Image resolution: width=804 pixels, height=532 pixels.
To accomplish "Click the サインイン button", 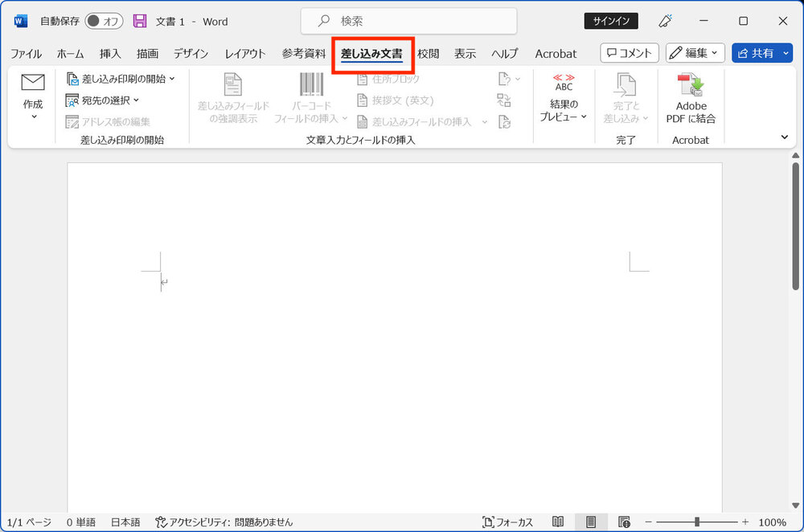I will 611,22.
